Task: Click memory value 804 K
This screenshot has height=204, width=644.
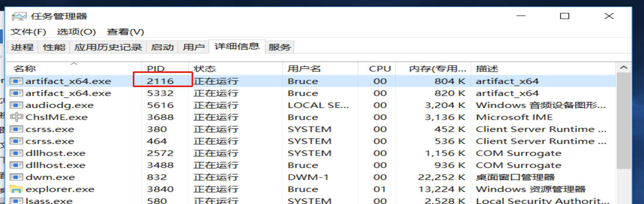Action: tap(450, 81)
